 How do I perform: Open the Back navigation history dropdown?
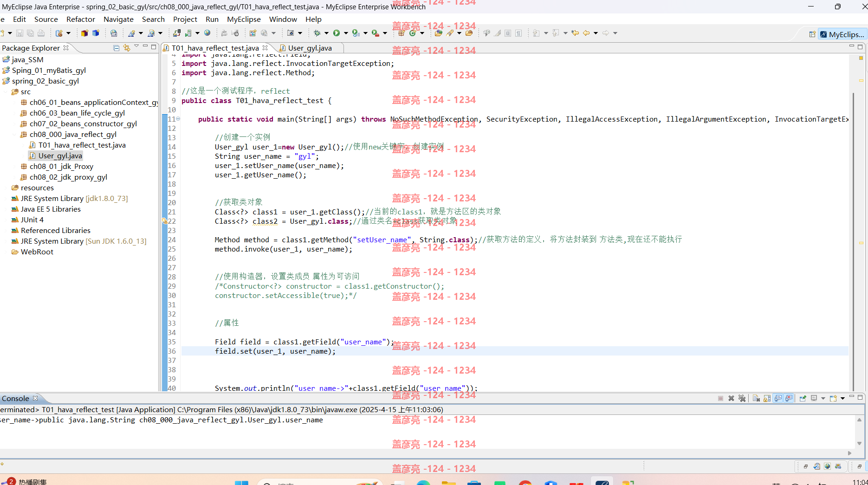click(596, 33)
